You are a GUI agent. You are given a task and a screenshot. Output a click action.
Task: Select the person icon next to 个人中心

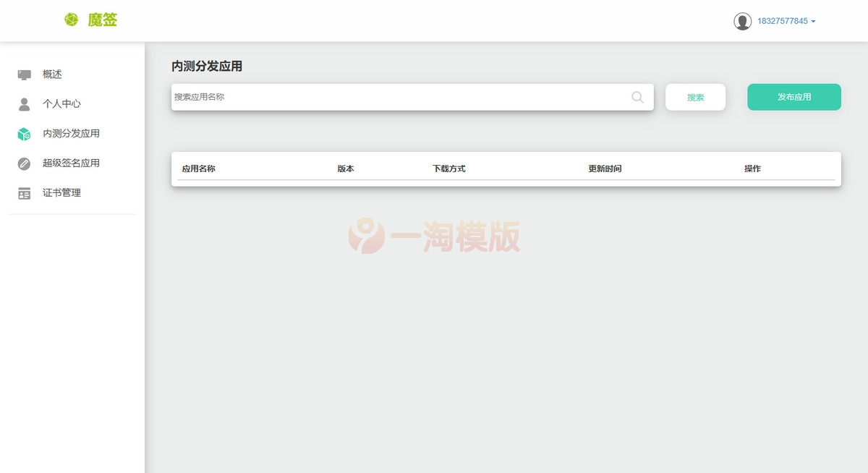coord(24,103)
